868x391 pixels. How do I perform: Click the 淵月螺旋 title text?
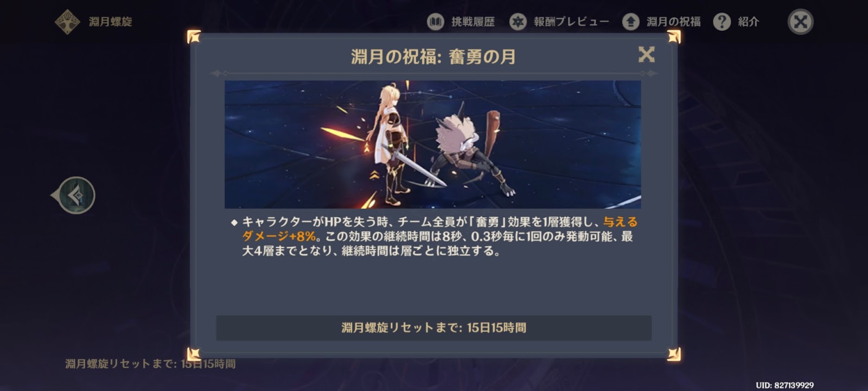point(110,22)
